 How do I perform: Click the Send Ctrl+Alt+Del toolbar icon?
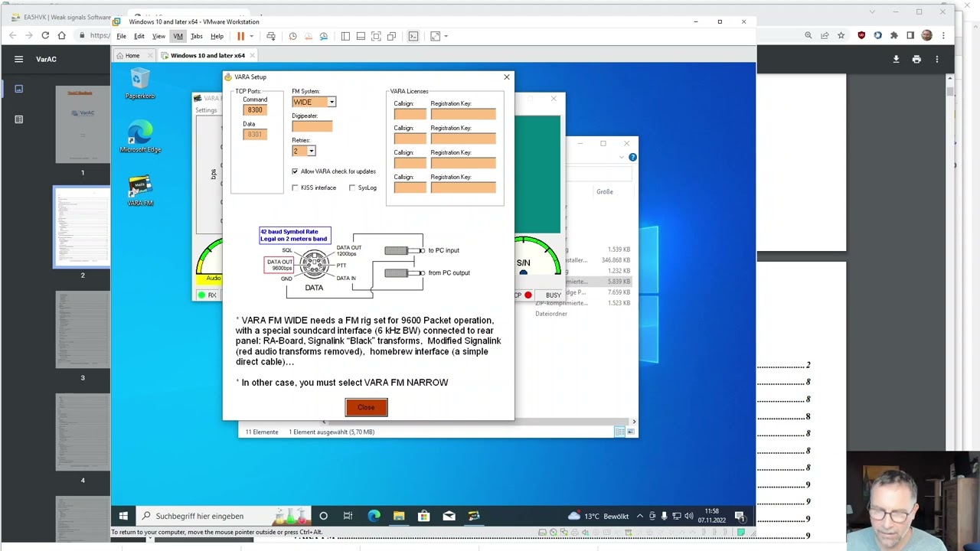[271, 36]
